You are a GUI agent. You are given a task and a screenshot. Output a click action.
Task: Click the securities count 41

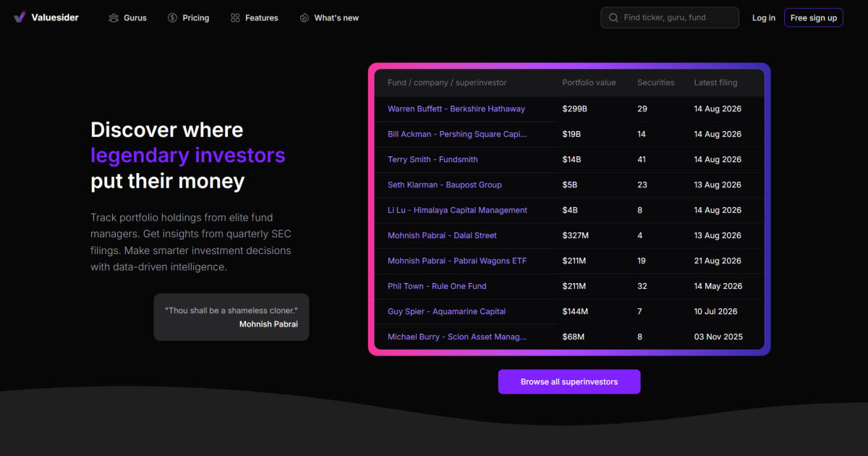[642, 159]
